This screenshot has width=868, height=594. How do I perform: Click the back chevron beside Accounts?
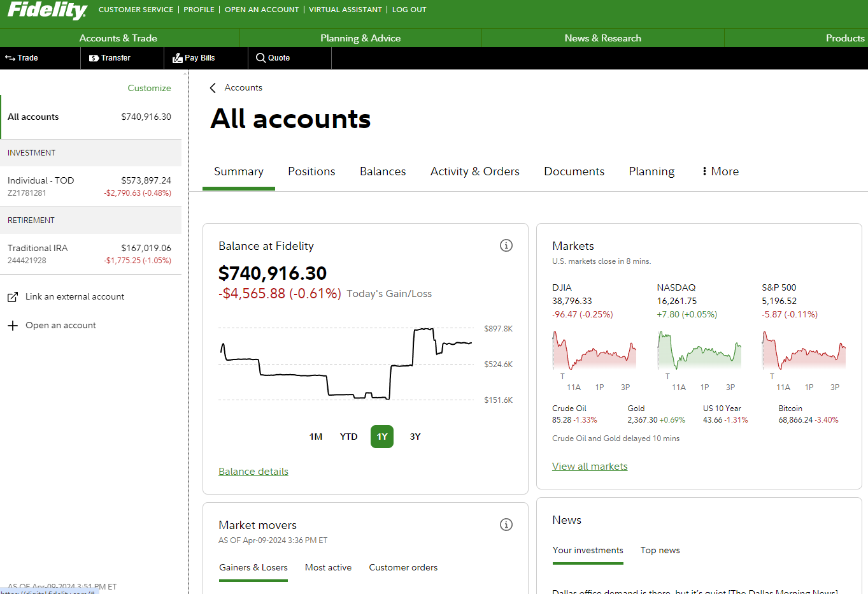pos(213,88)
